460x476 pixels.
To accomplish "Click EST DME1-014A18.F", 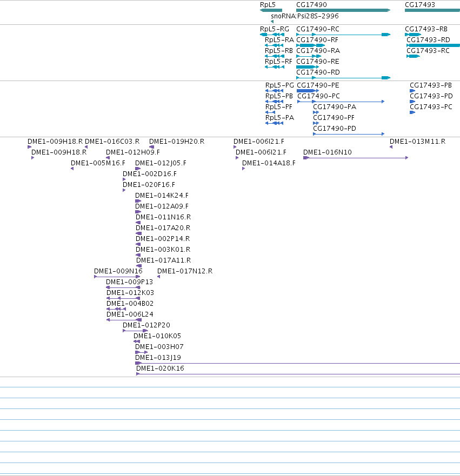I will [243, 169].
